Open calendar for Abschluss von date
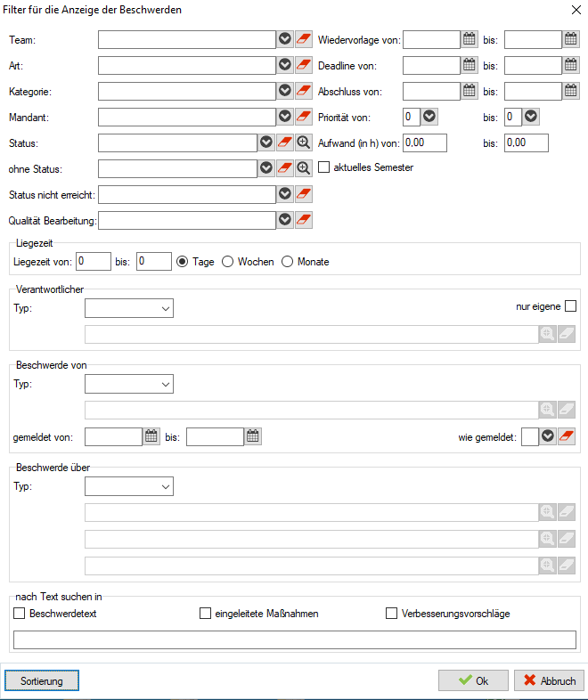 click(470, 91)
